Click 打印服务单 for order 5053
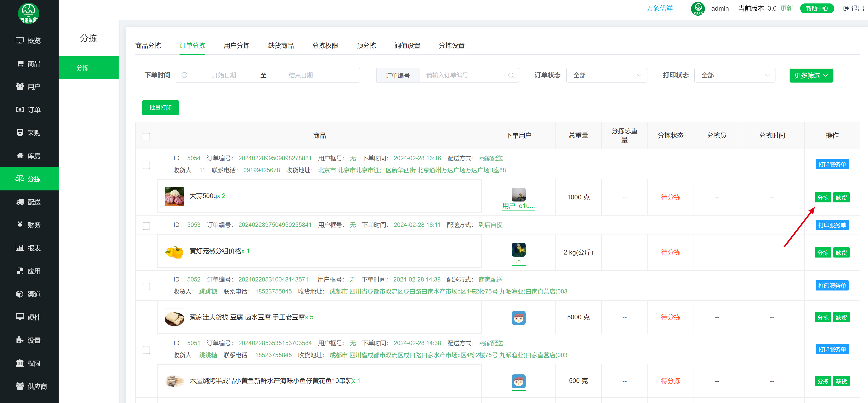The height and width of the screenshot is (403, 868). pos(832,225)
